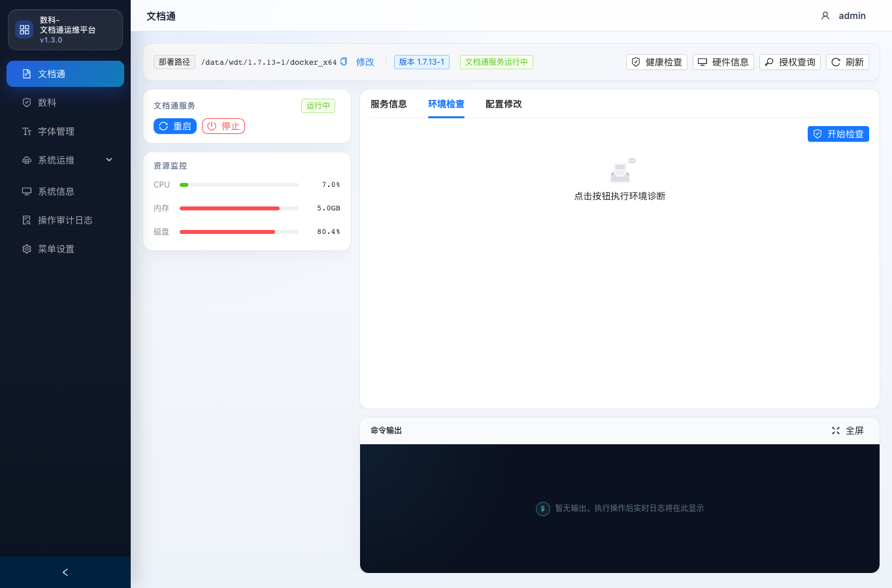This screenshot has height=588, width=892.
Task: Click the admin user avatar icon
Action: (x=825, y=16)
